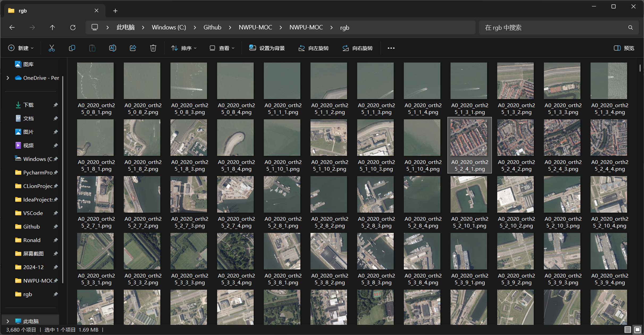The image size is (644, 335).
Task: Go back with the back arrow
Action: point(12,27)
